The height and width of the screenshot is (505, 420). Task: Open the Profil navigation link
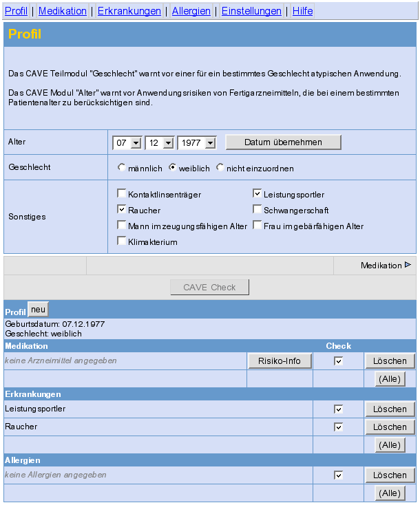(x=16, y=11)
